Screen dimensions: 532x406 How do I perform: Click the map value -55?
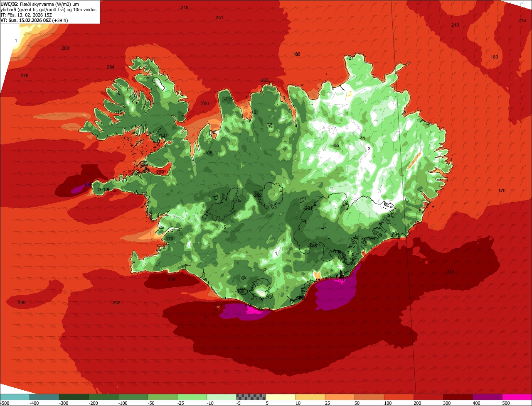[x=336, y=145]
